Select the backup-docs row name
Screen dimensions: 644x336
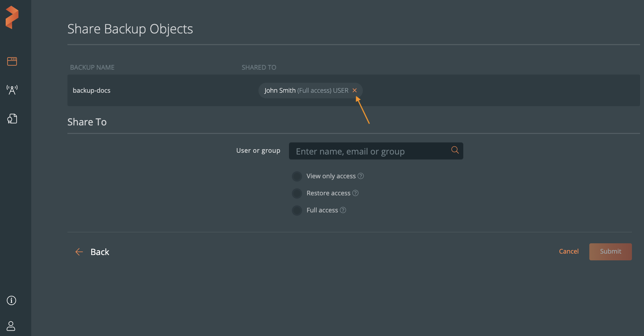pyautogui.click(x=92, y=91)
